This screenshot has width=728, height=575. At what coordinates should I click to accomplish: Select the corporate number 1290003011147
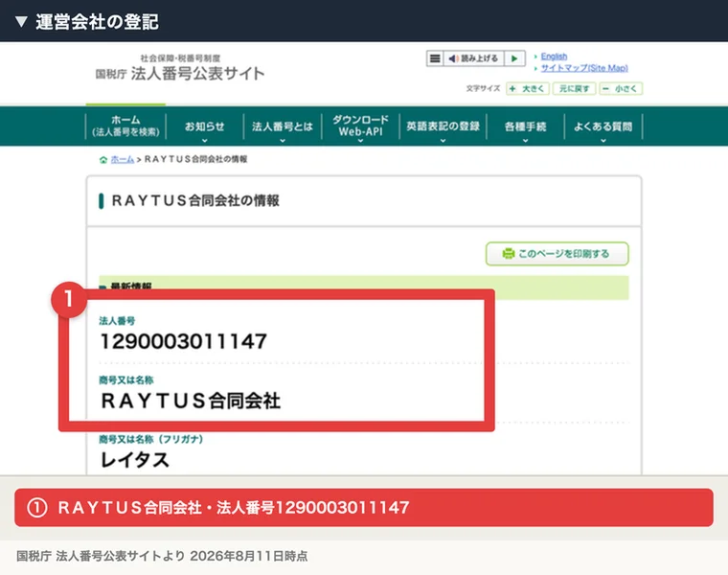tap(184, 341)
